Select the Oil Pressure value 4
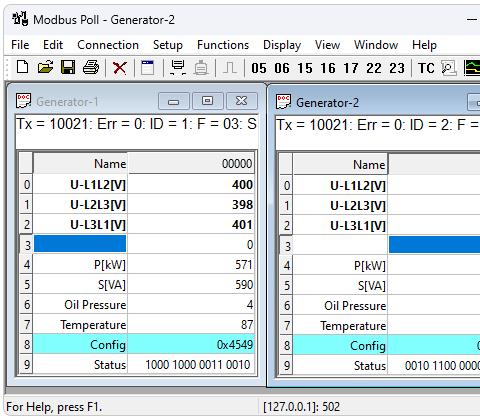Image resolution: width=480 pixels, height=420 pixels. 191,305
